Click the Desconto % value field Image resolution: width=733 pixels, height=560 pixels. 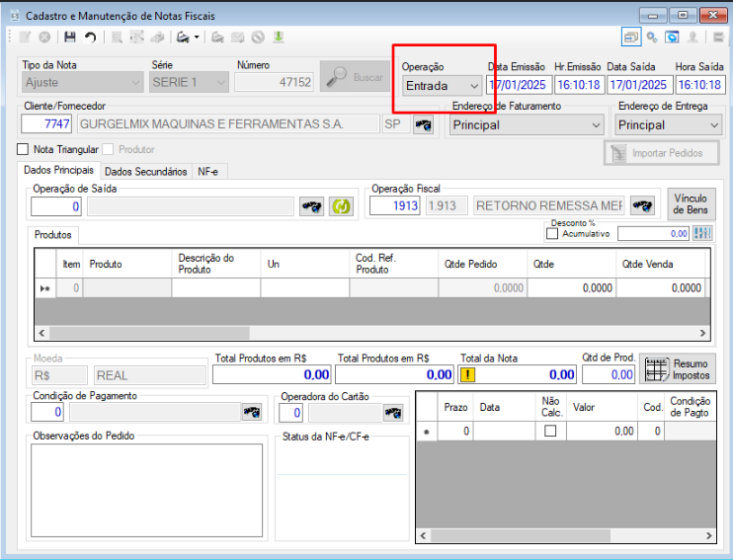(x=654, y=234)
